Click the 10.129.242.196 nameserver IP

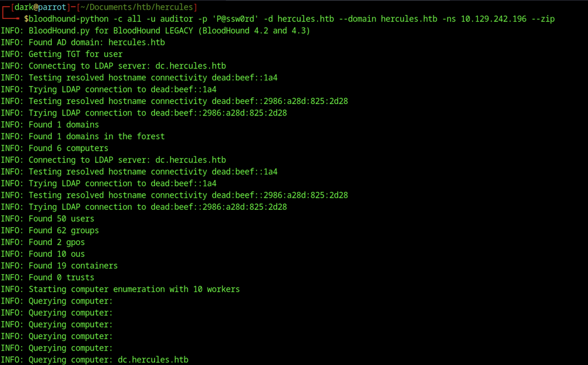coord(493,19)
